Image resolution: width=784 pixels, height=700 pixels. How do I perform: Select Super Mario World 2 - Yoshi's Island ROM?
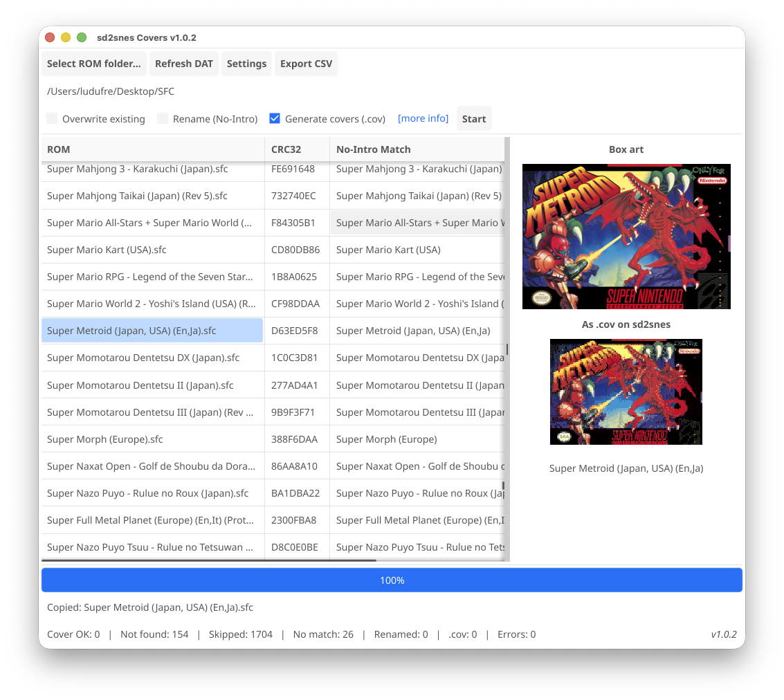click(152, 304)
